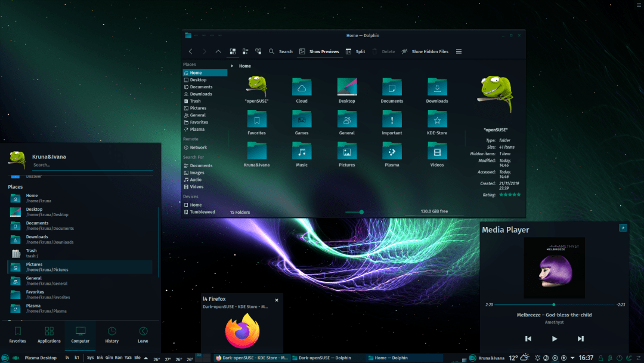Click the Firefox preview thumbnail

click(242, 331)
